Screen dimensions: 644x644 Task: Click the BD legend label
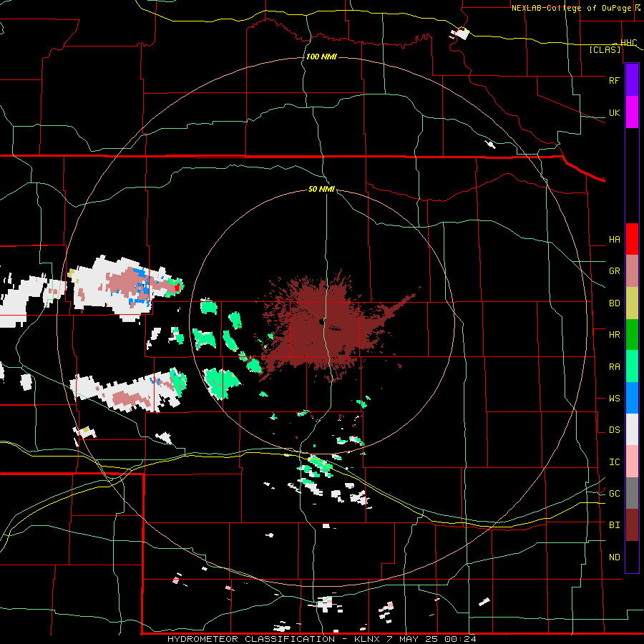tap(614, 303)
